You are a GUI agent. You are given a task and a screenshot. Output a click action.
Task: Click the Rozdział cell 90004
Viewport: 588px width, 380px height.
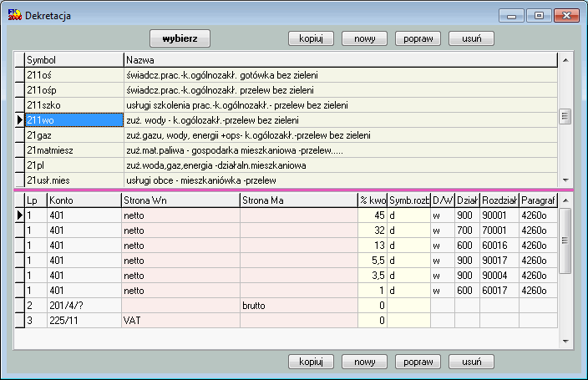[499, 276]
